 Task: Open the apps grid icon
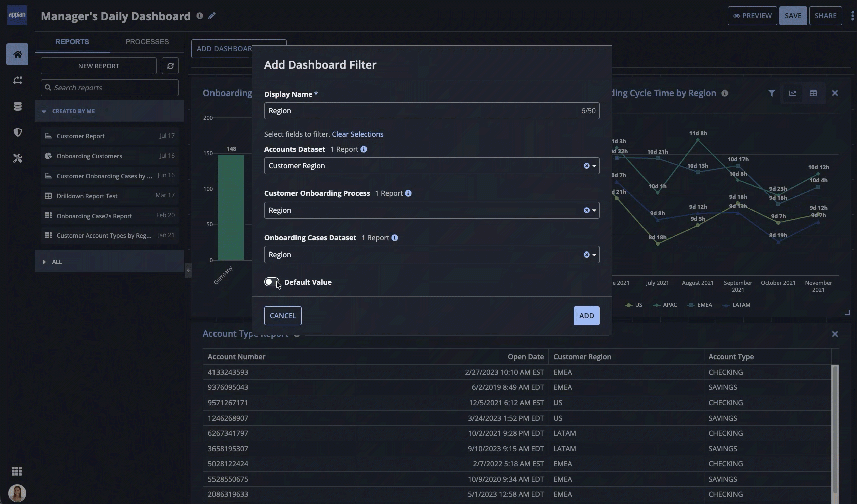pos(17,471)
